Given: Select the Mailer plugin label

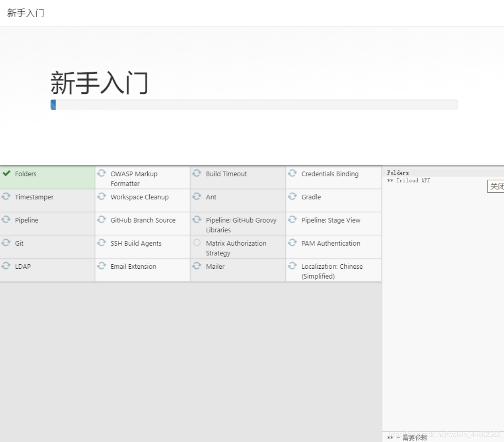Looking at the screenshot, I should (215, 266).
